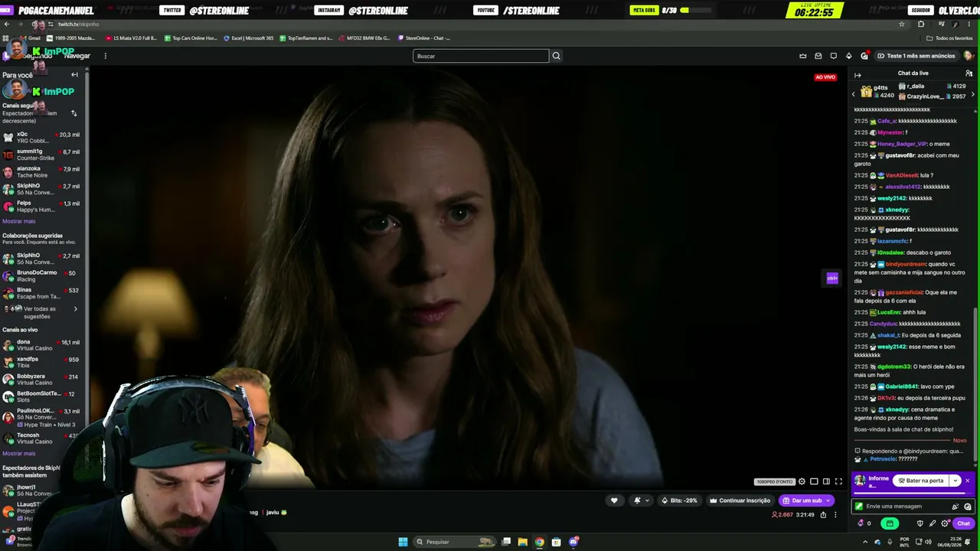Show hidden system tray icons

tap(865, 542)
